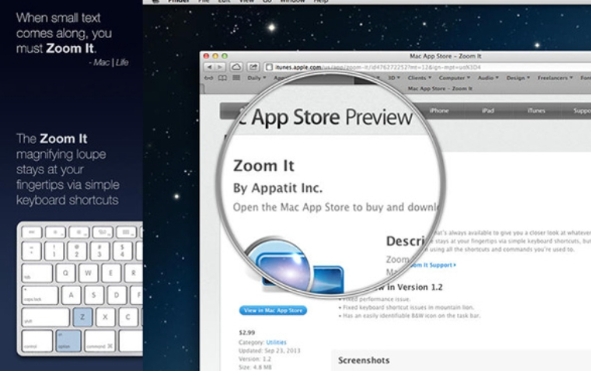Click the Size: 4.8 MB line
This screenshot has width=591, height=382.
(255, 367)
